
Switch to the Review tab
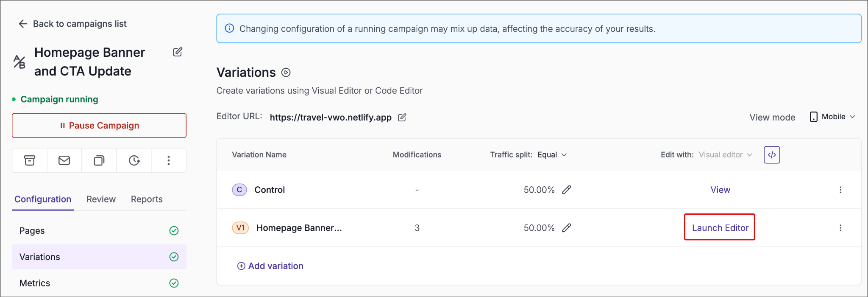101,199
